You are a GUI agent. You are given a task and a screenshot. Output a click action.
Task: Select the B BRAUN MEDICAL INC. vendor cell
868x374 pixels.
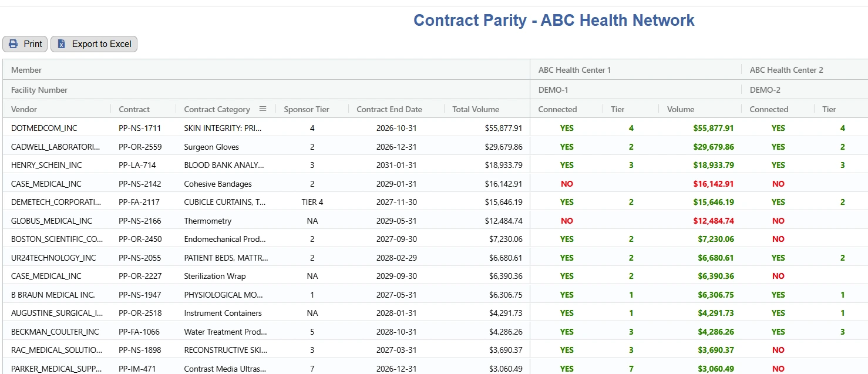pyautogui.click(x=53, y=295)
